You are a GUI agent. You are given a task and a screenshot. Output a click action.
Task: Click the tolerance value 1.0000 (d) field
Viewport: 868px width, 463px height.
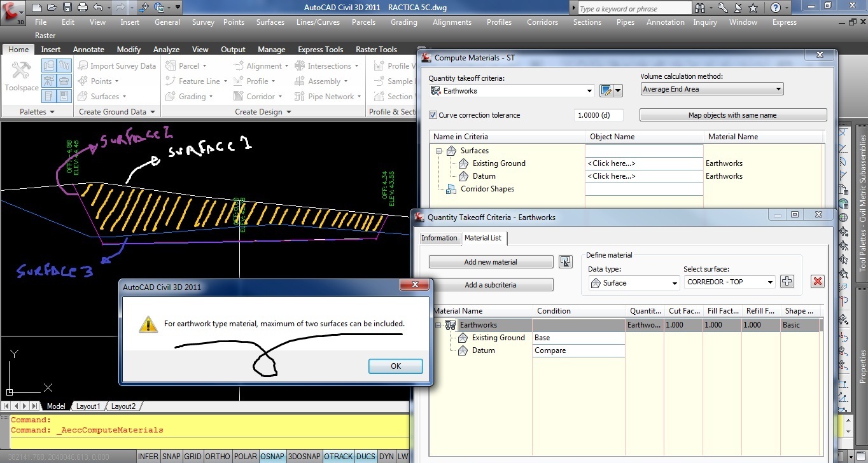(x=598, y=115)
